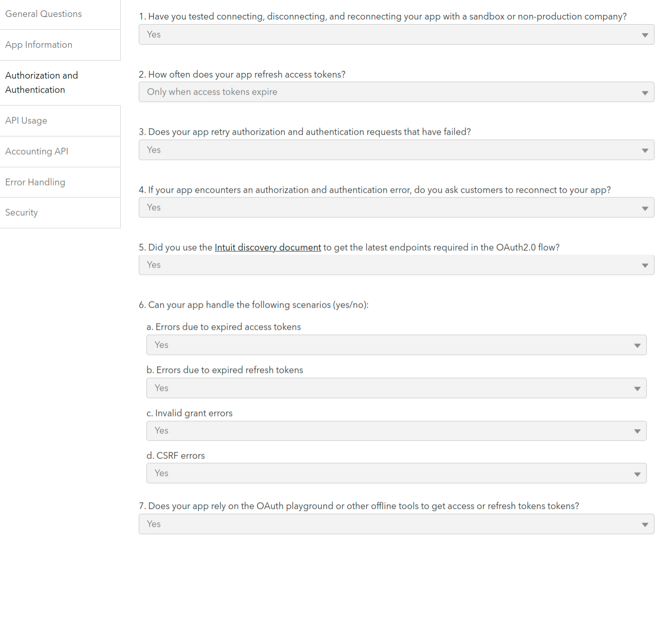Open the discovery document usage dropdown
The image size is (672, 624).
[x=396, y=265]
